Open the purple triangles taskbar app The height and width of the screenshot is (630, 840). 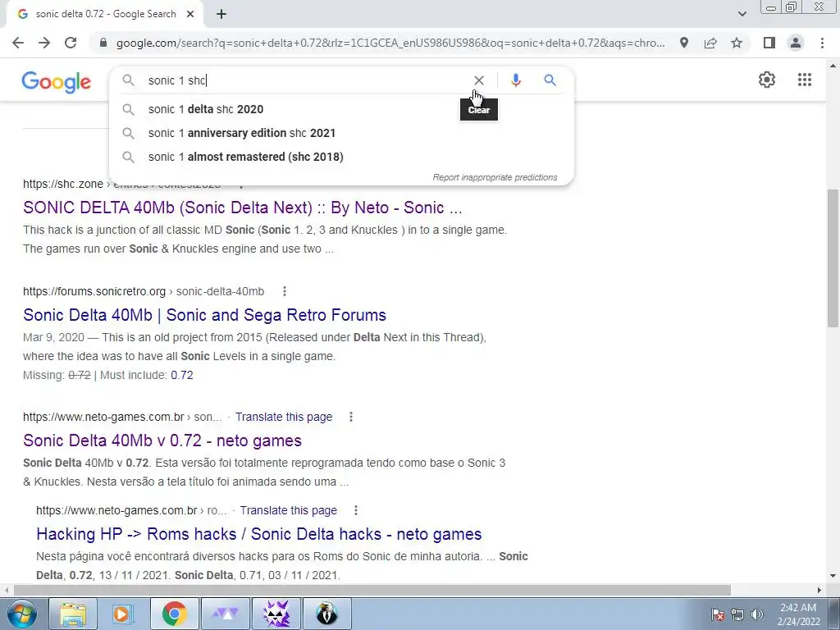point(226,614)
